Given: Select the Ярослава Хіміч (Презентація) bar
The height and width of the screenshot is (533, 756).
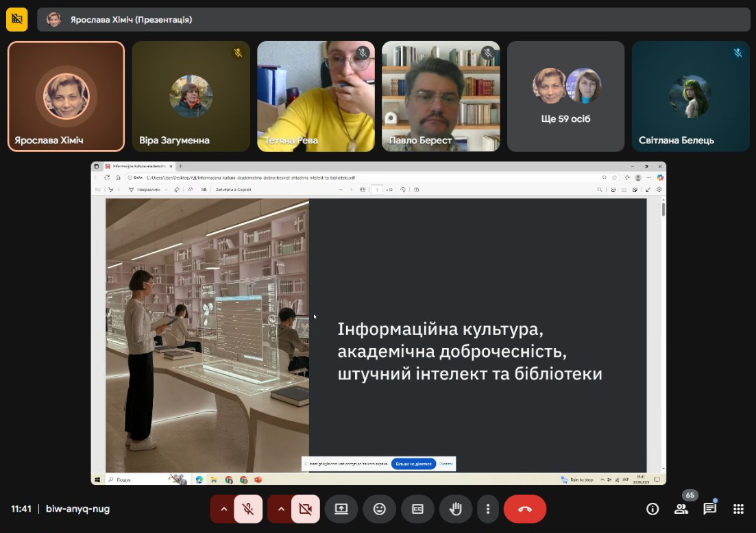Looking at the screenshot, I should point(393,19).
